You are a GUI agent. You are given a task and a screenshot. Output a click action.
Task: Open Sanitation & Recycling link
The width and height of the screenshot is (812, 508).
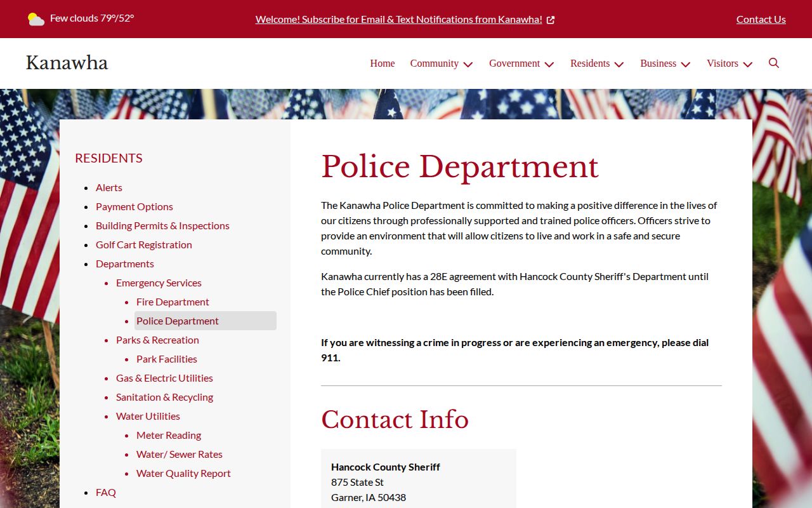point(164,397)
